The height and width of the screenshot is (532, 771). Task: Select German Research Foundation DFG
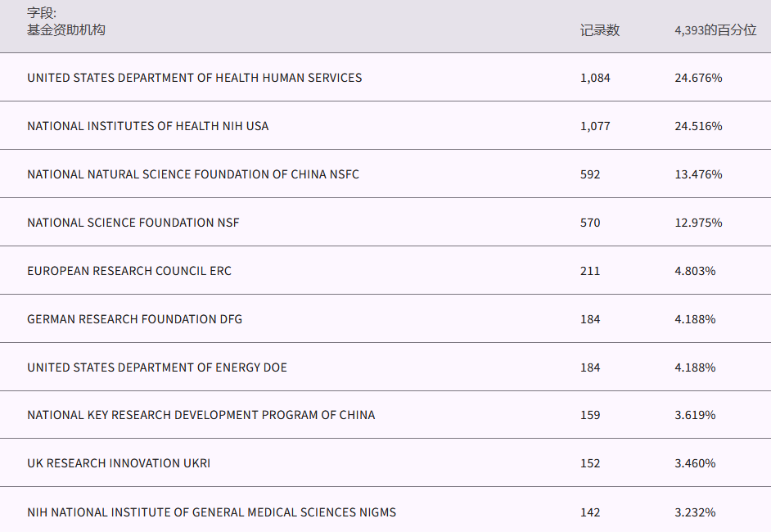tap(134, 319)
